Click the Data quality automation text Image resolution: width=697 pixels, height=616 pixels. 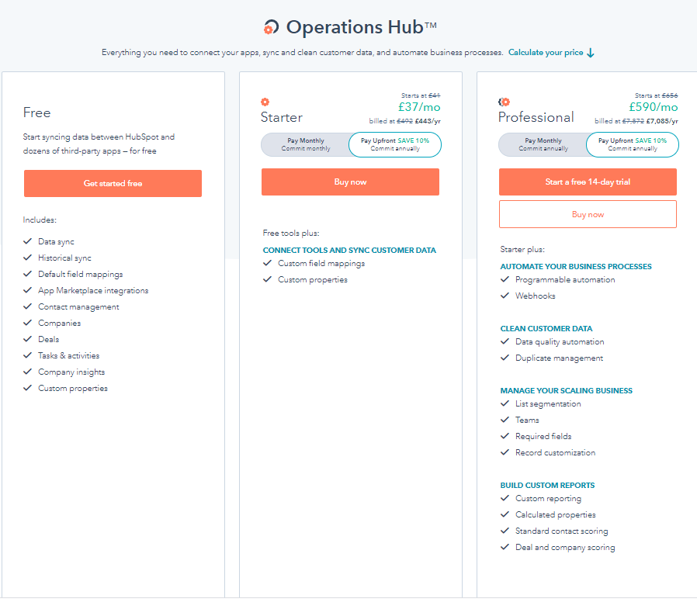tap(560, 342)
